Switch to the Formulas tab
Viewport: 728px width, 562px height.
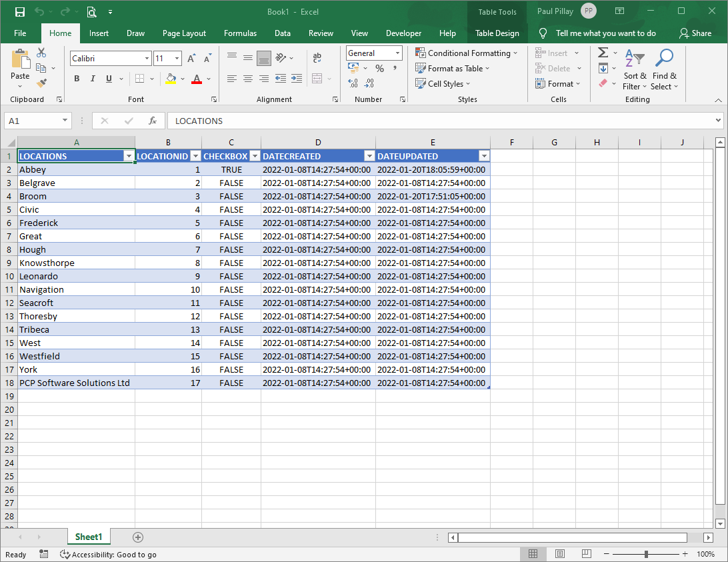(240, 33)
